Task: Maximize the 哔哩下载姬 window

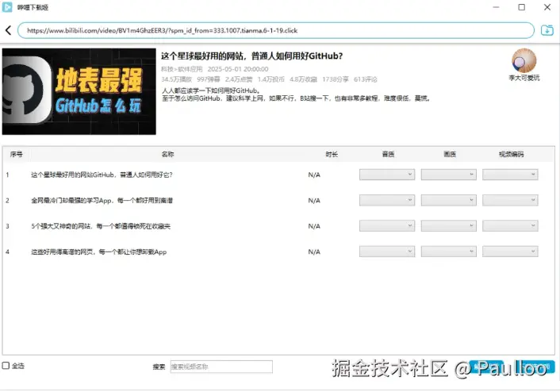Action: point(522,7)
